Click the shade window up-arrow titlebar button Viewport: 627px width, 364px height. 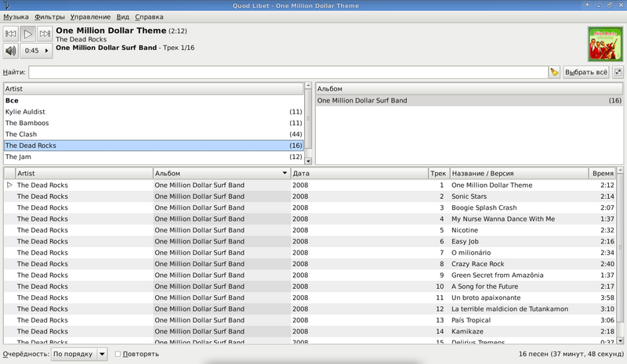coord(587,5)
